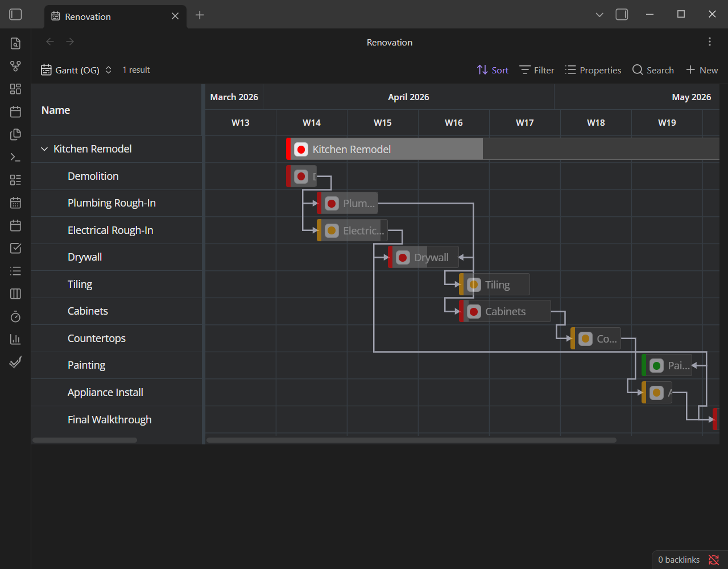This screenshot has height=569, width=728.
Task: Click the three-column board ribbon icon
Action: pos(16,294)
